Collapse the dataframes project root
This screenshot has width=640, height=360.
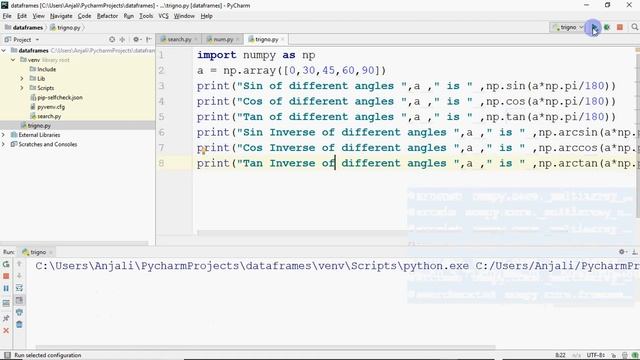(x=4, y=51)
